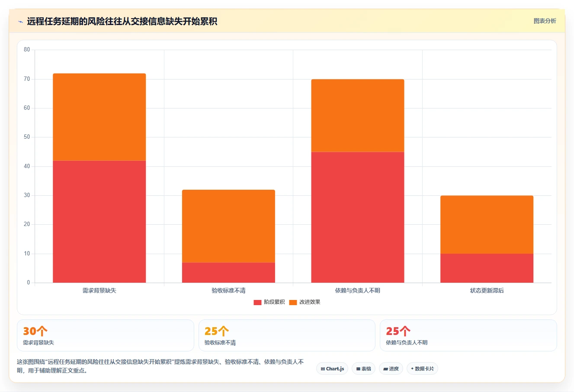Click the orange segment of 需求背景缺失 bar
This screenshot has height=392, width=574.
[x=99, y=117]
